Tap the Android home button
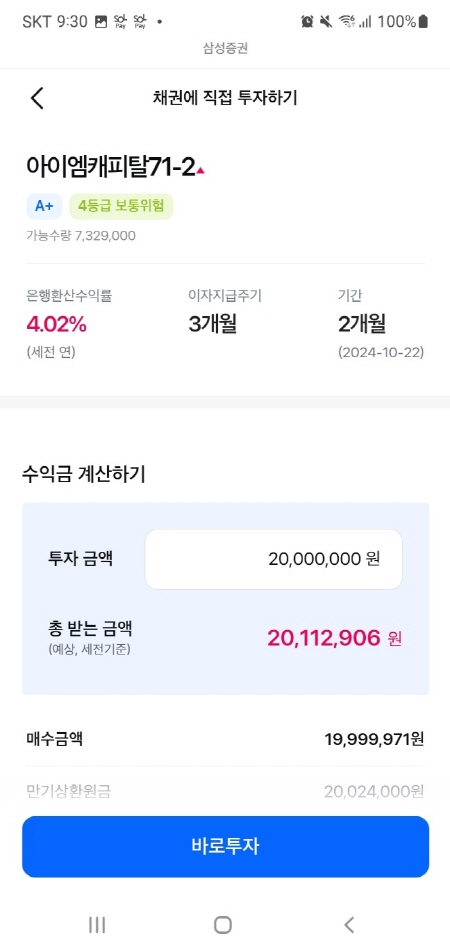Screen dimensions: 450x950 (223, 924)
